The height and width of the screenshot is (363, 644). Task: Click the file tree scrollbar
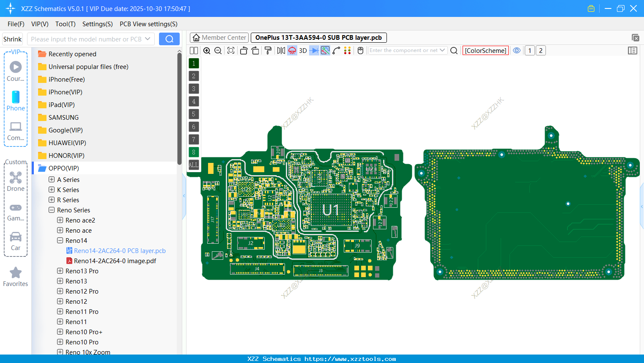[x=179, y=110]
